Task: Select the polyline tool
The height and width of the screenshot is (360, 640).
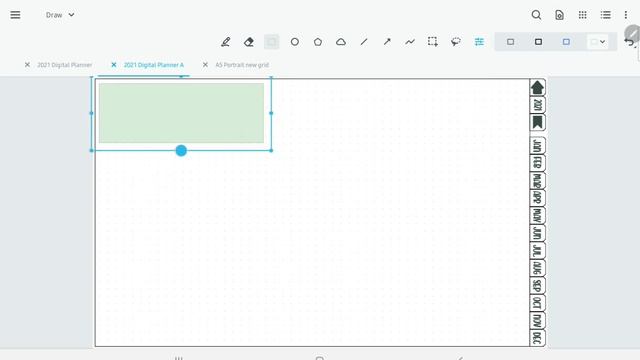Action: [410, 42]
